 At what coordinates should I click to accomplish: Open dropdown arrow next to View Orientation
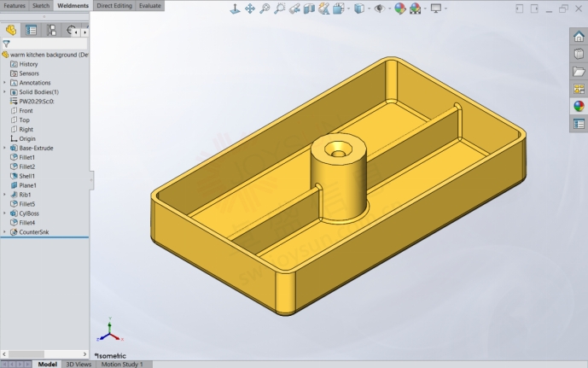pyautogui.click(x=349, y=9)
